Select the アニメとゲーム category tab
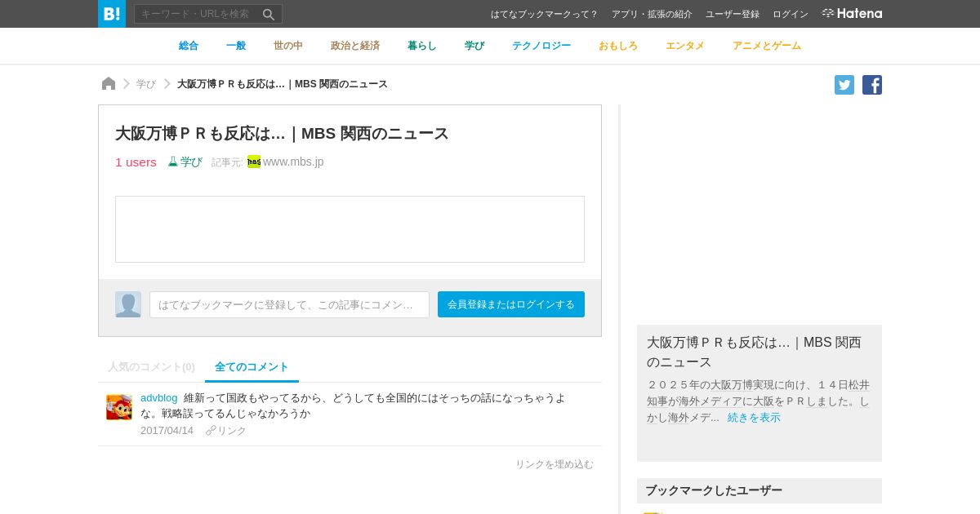Viewport: 980px width, 514px height. 767,46
